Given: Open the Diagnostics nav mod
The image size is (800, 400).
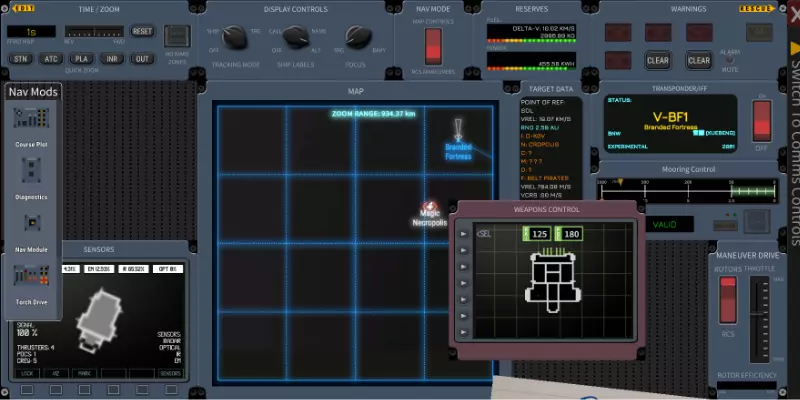Looking at the screenshot, I should 31,170.
